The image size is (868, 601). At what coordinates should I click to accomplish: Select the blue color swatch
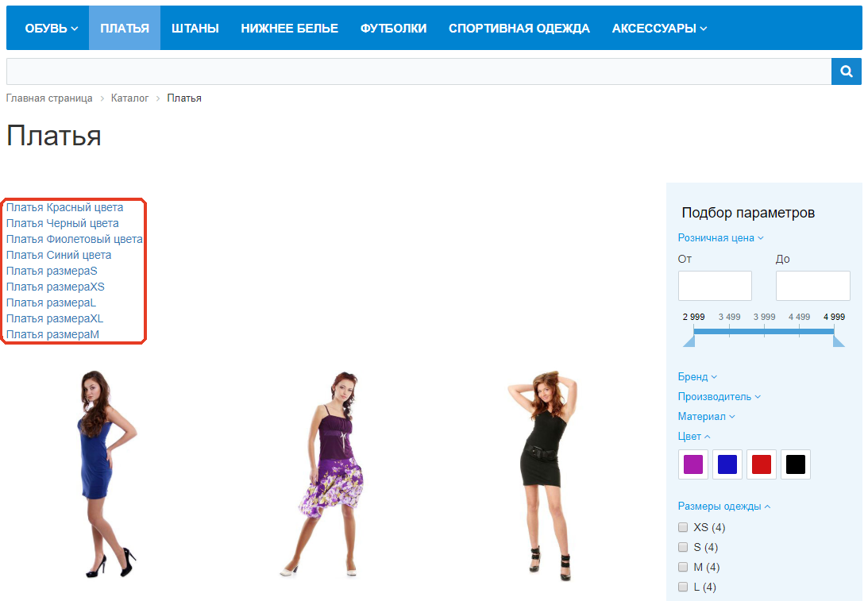pos(727,464)
